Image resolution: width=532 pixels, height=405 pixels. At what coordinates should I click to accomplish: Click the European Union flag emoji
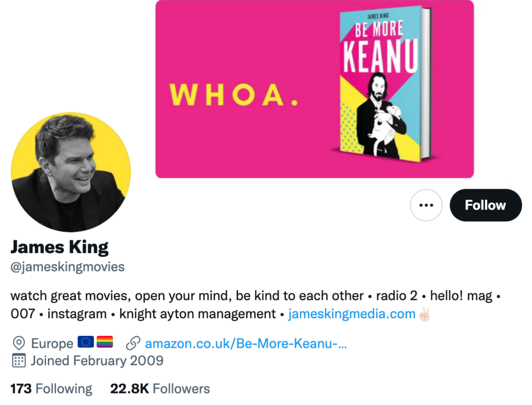click(x=86, y=343)
